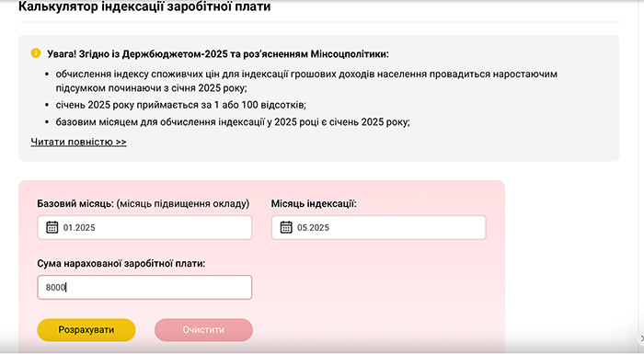644x354 pixels.
Task: Click the partially visible arrow icon at right edge
Action: click(641, 338)
